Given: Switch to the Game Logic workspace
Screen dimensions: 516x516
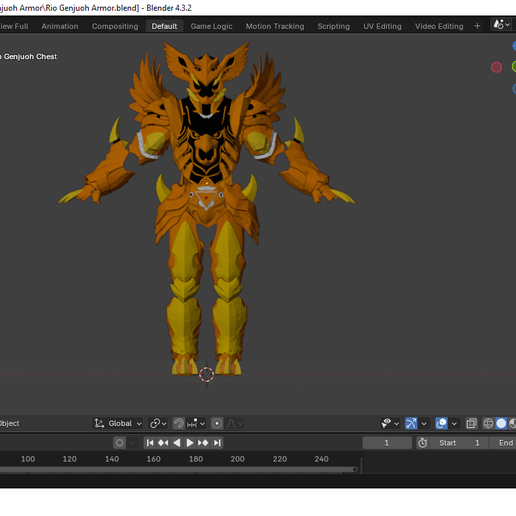Looking at the screenshot, I should tap(211, 26).
